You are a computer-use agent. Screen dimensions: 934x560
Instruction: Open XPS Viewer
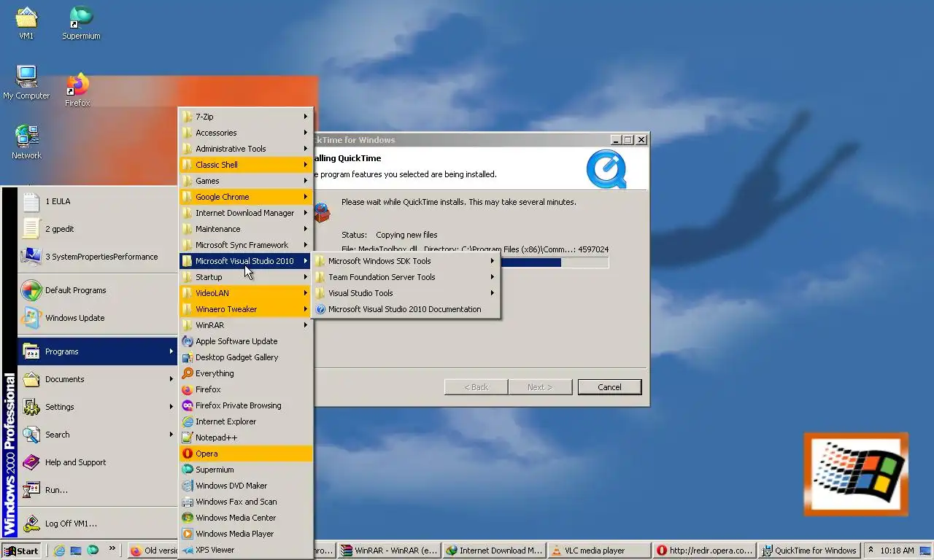pyautogui.click(x=246, y=550)
